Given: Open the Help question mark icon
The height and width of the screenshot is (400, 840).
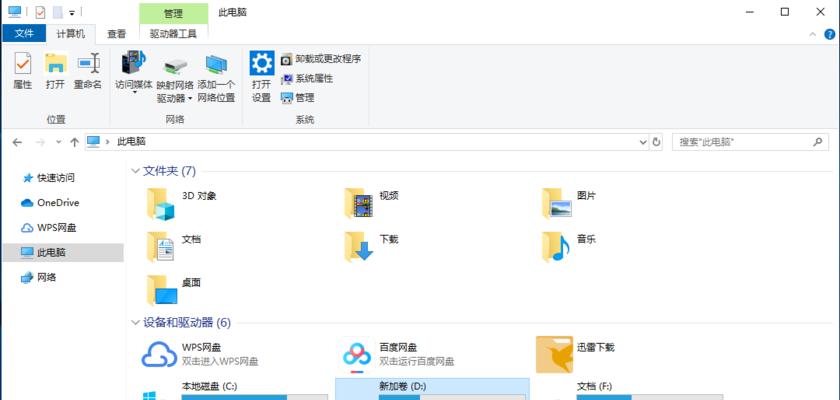Looking at the screenshot, I should coord(829,34).
